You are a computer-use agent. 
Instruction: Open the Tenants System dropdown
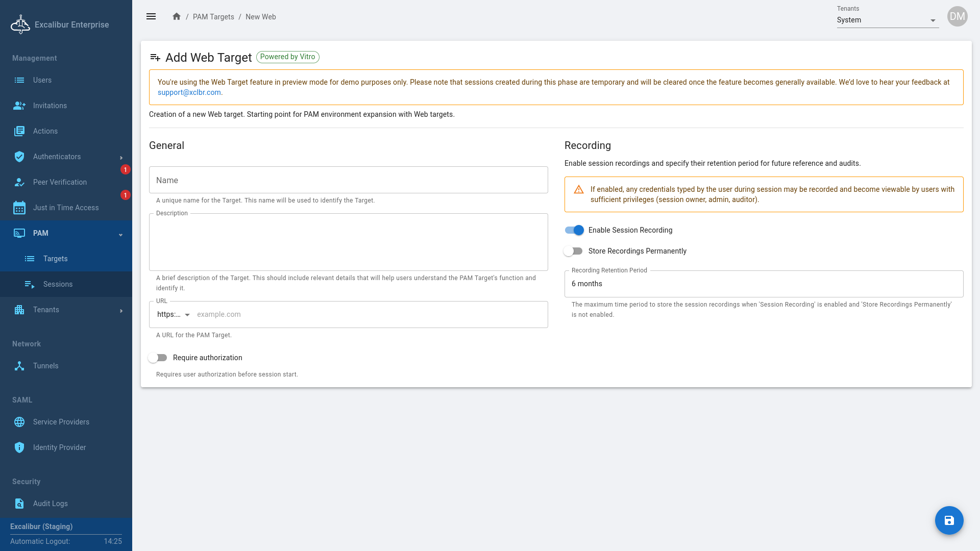point(887,20)
